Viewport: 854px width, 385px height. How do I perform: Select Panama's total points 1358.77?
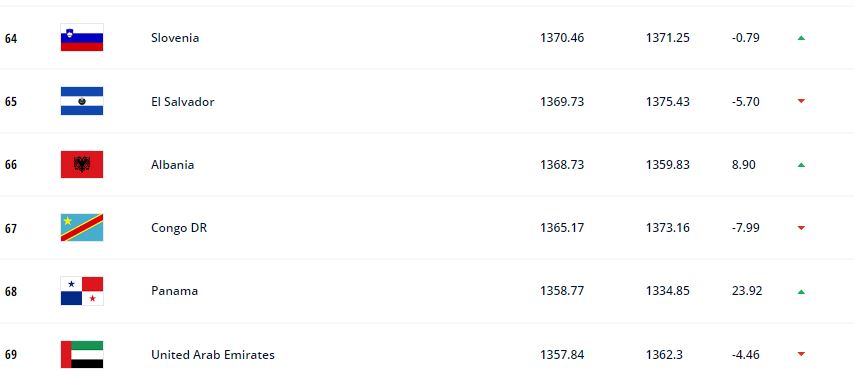pyautogui.click(x=562, y=291)
